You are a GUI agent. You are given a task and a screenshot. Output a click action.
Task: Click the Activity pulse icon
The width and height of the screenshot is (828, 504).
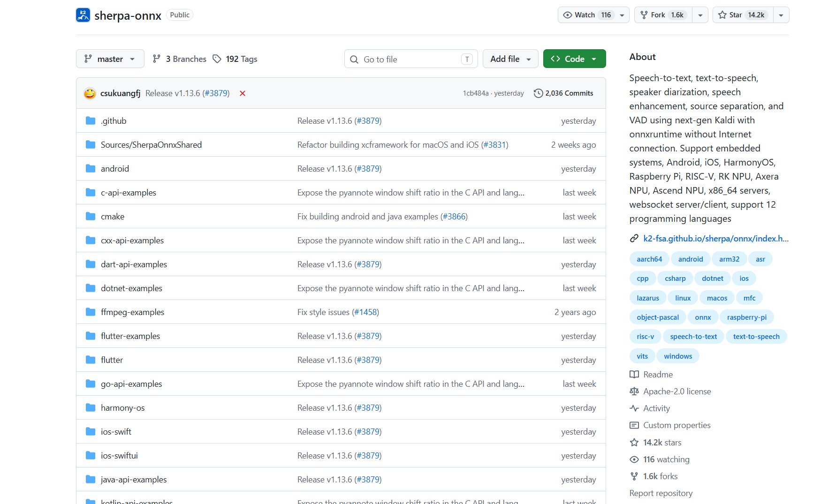coord(634,408)
